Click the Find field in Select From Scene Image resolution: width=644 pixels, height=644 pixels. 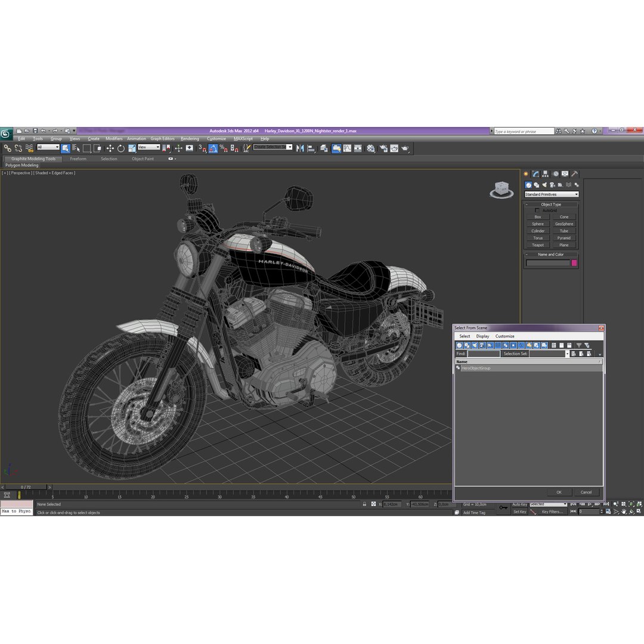[x=484, y=354]
